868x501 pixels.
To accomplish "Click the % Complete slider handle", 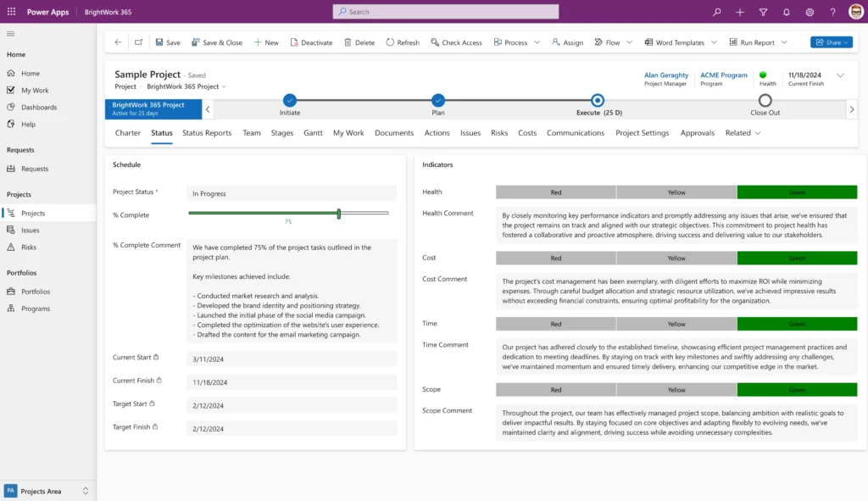I will [x=339, y=213].
